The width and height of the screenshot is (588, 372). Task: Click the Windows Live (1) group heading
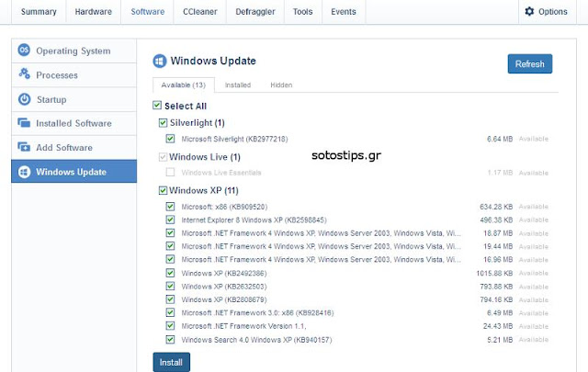click(x=205, y=157)
